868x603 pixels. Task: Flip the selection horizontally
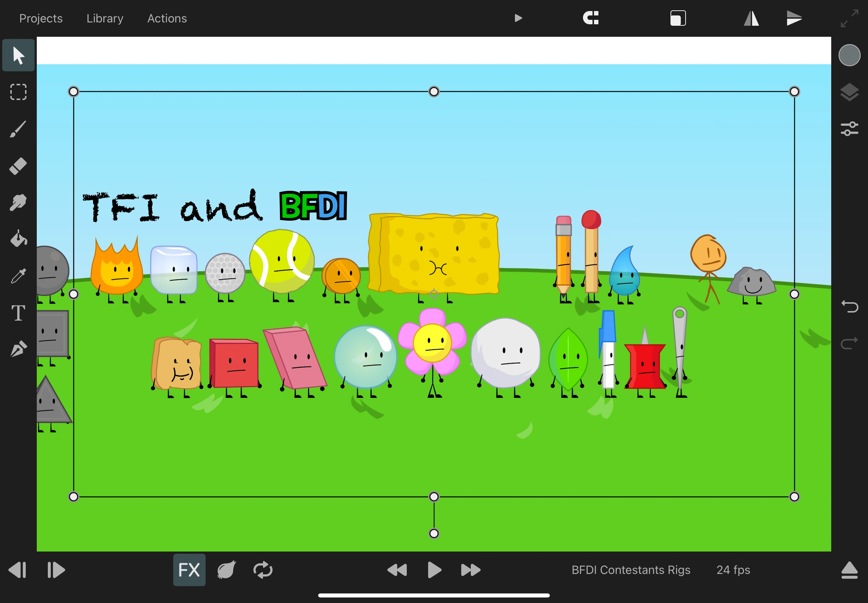[751, 18]
